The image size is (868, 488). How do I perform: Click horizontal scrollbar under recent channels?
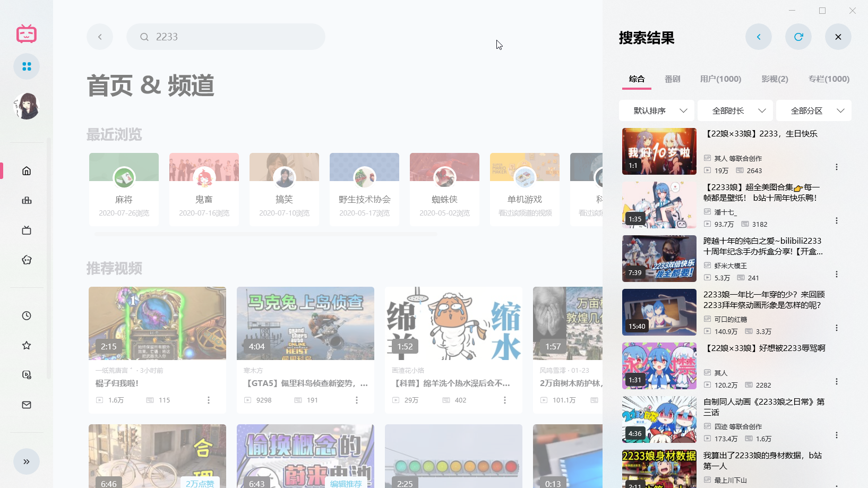(266, 234)
